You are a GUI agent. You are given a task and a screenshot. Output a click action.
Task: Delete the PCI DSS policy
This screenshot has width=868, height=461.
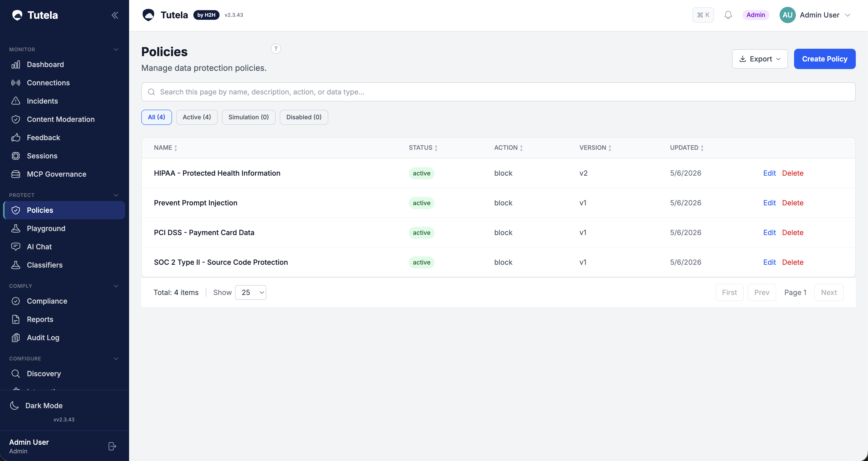[x=793, y=232]
